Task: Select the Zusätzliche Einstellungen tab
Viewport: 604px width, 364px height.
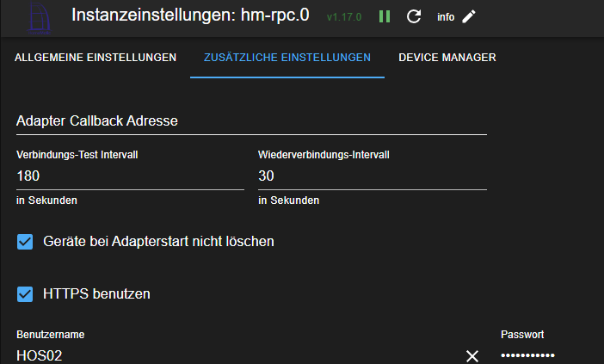Action: (x=287, y=58)
